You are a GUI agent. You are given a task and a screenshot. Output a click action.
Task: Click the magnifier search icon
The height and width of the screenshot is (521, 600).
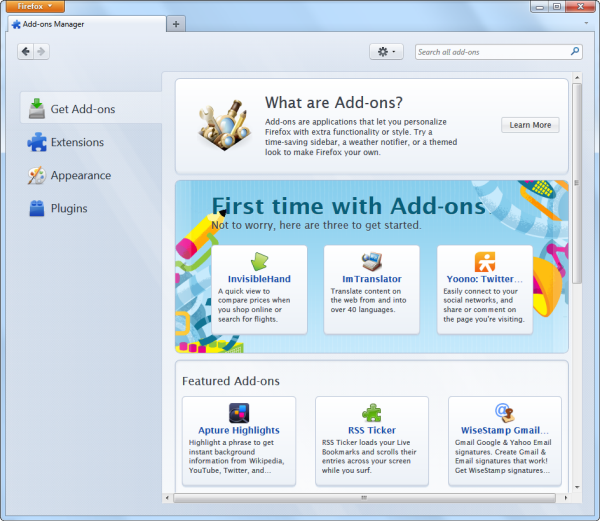pyautogui.click(x=575, y=51)
